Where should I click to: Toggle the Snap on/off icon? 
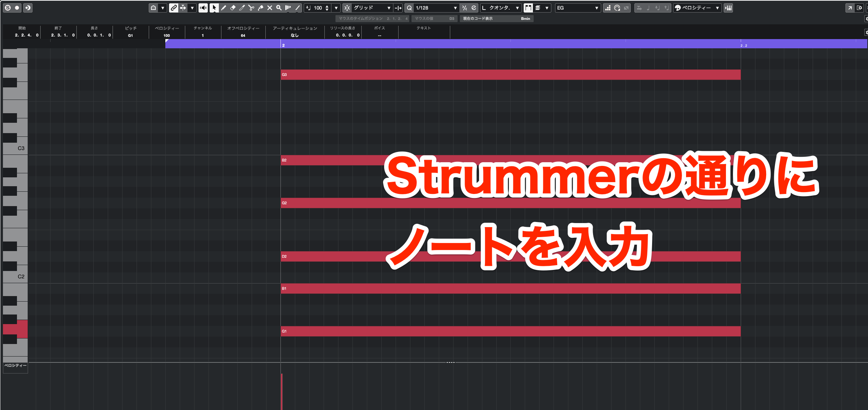pyautogui.click(x=347, y=8)
